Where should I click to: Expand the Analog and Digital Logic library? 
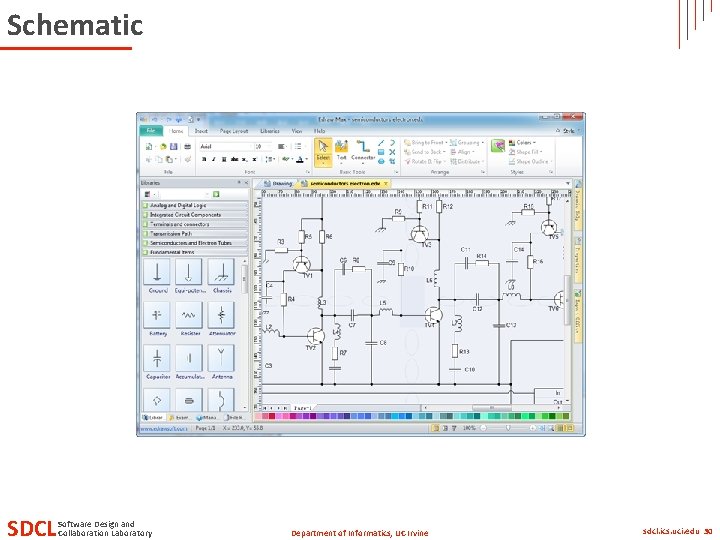tap(195, 205)
